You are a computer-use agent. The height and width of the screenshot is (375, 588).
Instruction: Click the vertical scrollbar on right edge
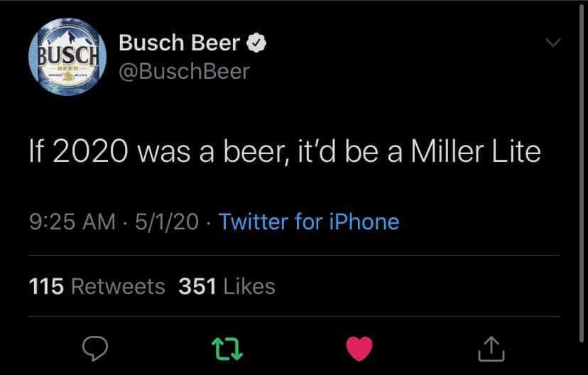tap(582, 173)
